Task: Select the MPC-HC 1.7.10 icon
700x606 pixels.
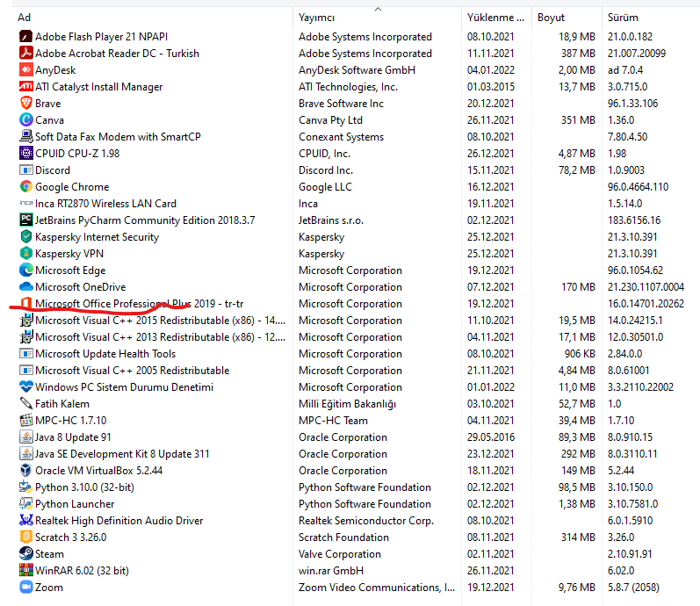Action: pyautogui.click(x=25, y=420)
